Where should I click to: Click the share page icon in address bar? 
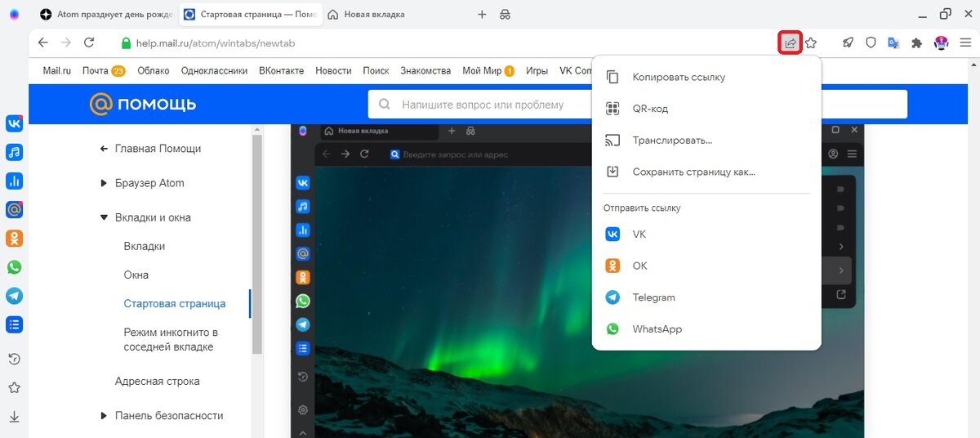[791, 42]
